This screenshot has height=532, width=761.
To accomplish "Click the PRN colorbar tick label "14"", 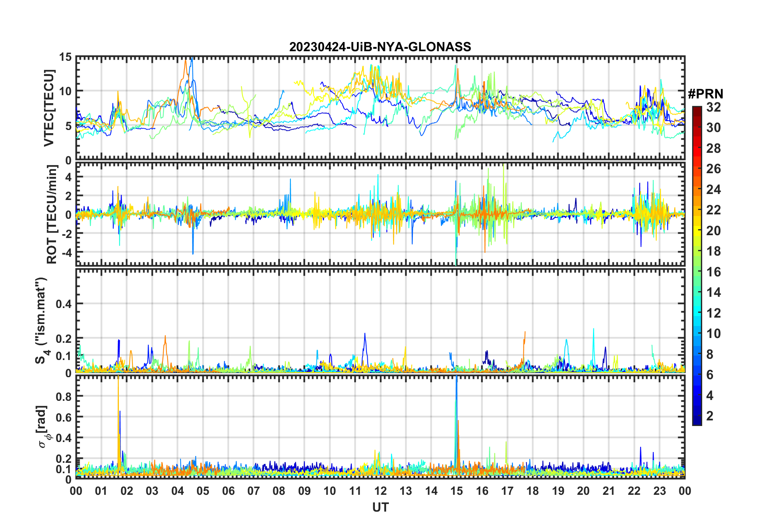I will tap(713, 292).
